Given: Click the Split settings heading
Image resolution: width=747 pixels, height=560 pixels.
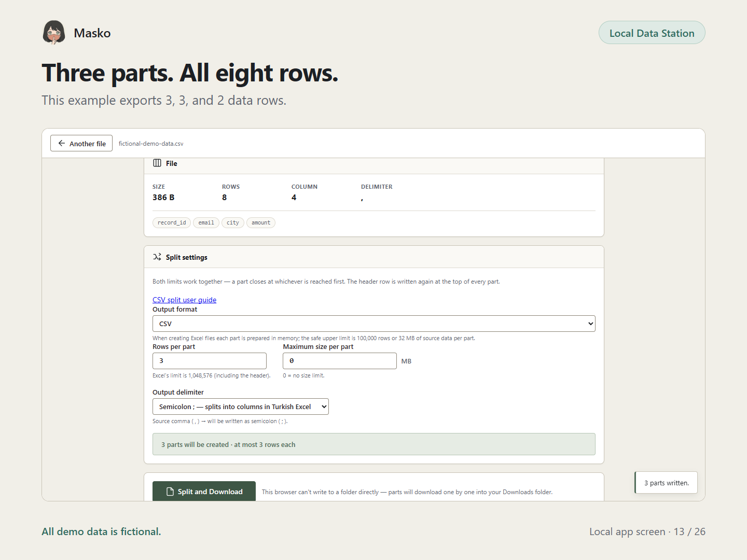Looking at the screenshot, I should pos(187,257).
